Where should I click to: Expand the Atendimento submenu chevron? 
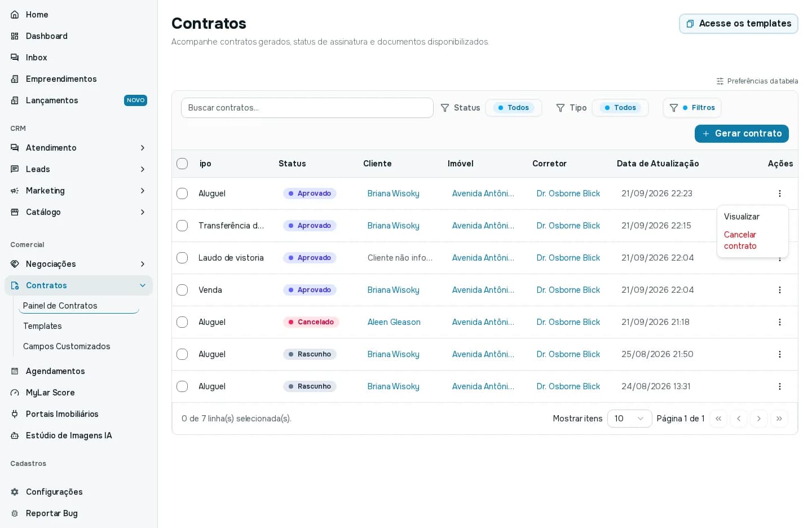tap(143, 148)
